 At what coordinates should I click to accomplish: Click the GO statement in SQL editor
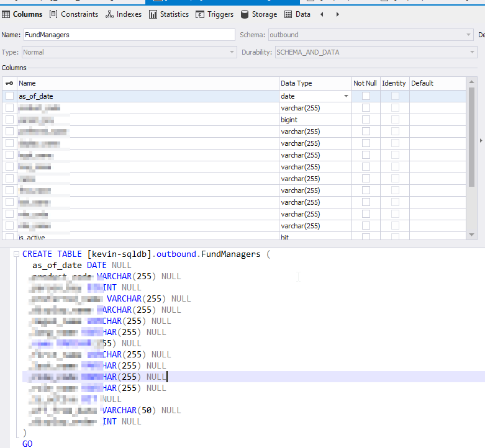[x=27, y=444]
